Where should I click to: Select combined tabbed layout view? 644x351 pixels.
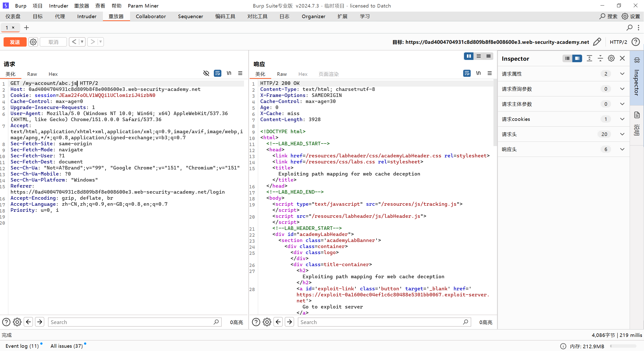tap(489, 56)
